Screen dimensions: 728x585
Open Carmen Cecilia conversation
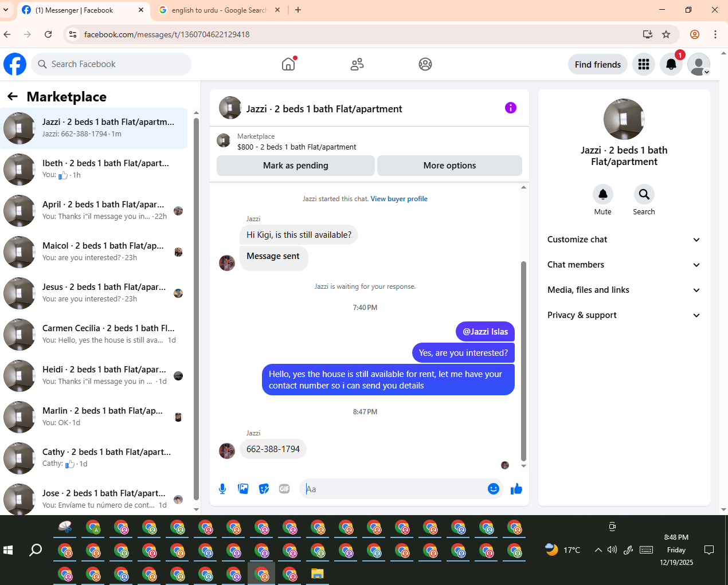click(94, 335)
